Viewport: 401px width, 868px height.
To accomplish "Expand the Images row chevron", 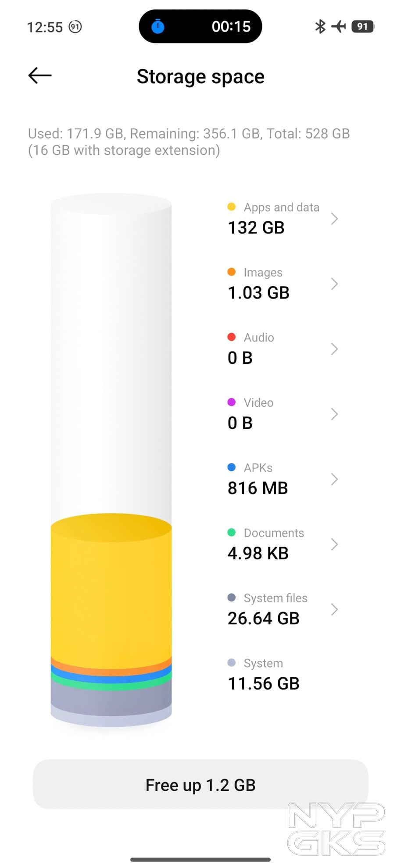I will (x=335, y=284).
